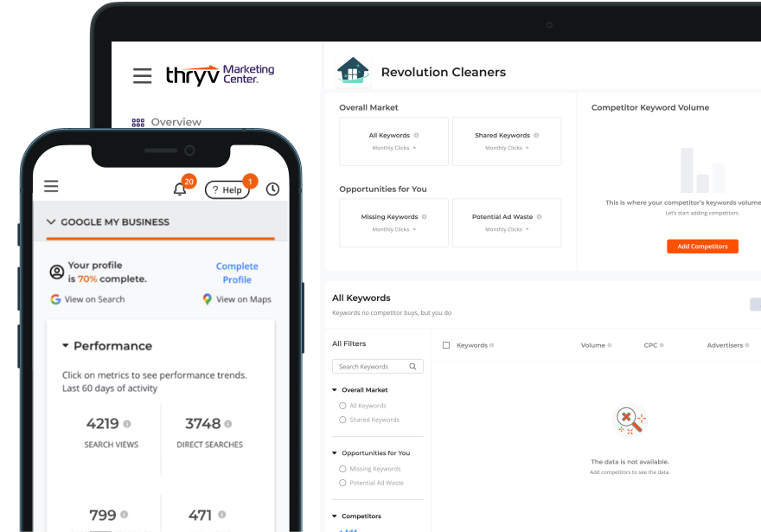Click the Volume column info icon
761x532 pixels.
click(x=610, y=345)
